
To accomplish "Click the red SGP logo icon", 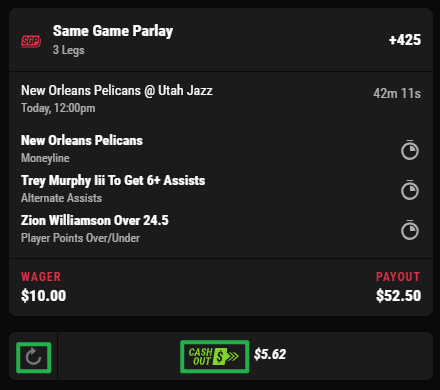I will 31,41.
